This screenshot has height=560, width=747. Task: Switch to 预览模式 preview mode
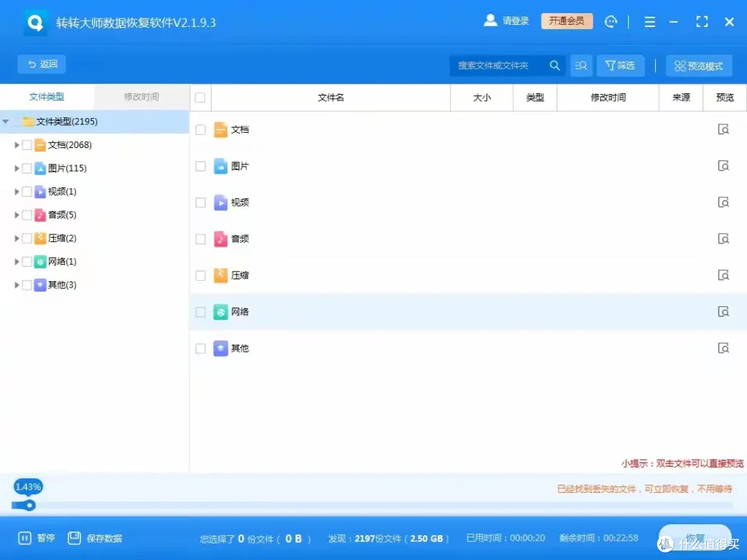699,66
